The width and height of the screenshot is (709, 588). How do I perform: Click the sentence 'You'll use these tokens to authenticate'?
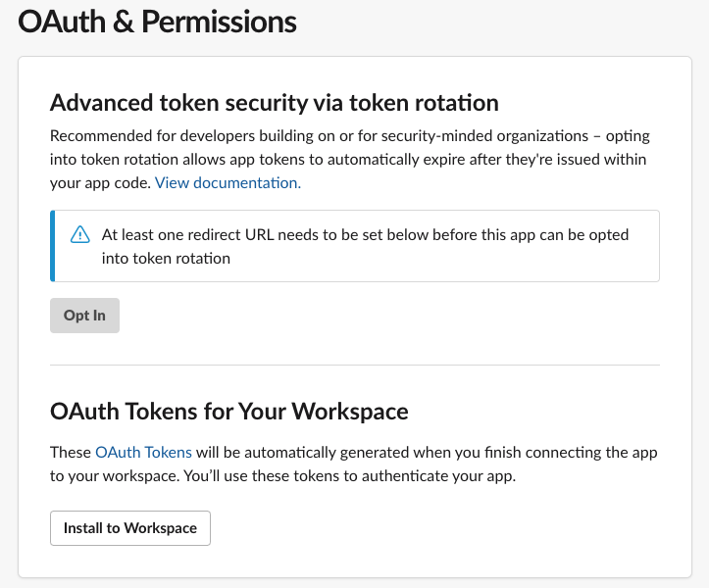coord(349,476)
